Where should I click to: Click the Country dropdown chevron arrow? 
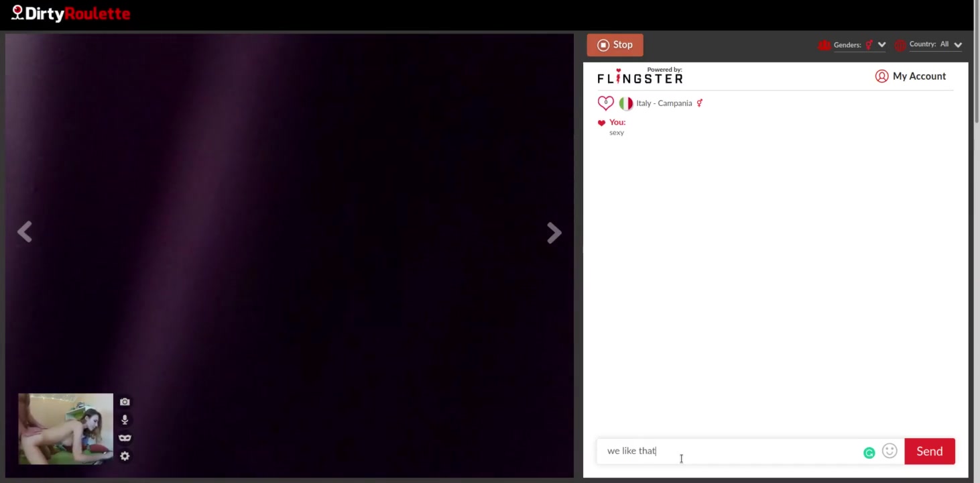[958, 45]
